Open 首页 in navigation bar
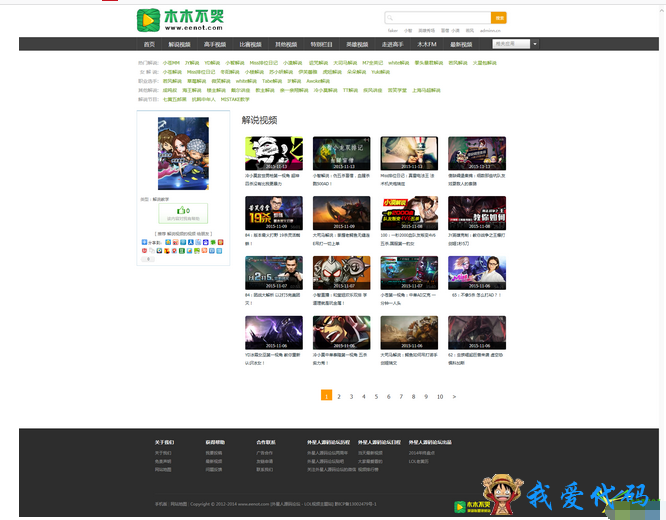 [x=149, y=44]
